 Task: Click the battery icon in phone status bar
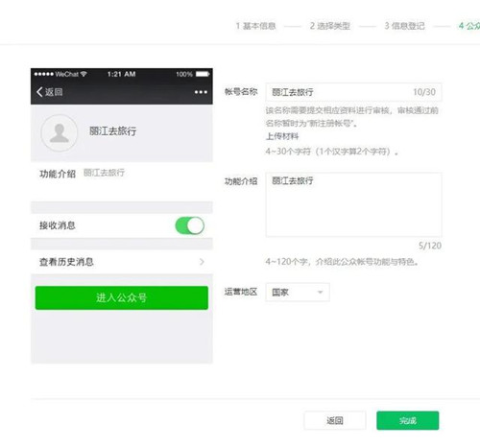coord(203,74)
